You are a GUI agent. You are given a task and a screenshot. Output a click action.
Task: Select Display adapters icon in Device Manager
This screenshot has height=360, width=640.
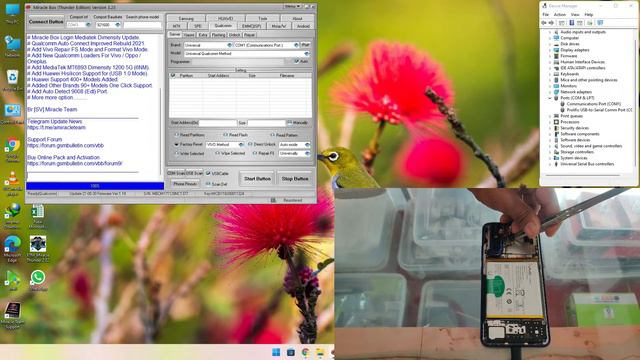[556, 50]
